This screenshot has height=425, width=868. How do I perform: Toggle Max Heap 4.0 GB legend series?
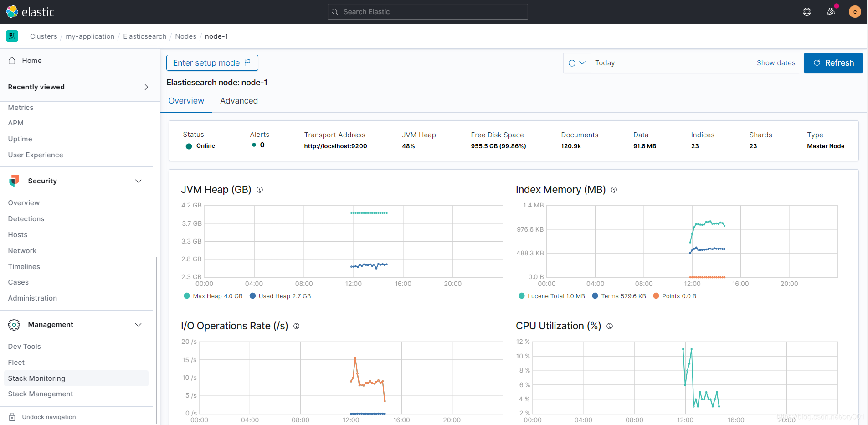coord(213,296)
